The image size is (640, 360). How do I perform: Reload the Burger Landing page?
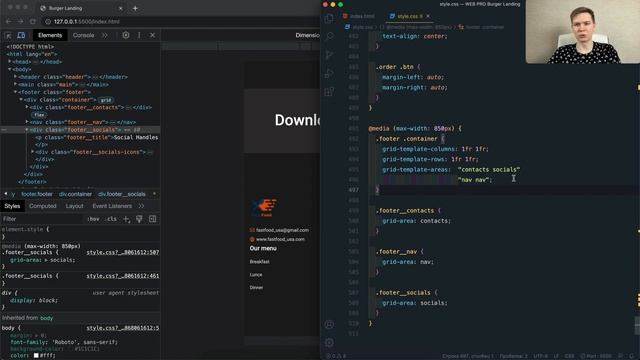coord(33,21)
